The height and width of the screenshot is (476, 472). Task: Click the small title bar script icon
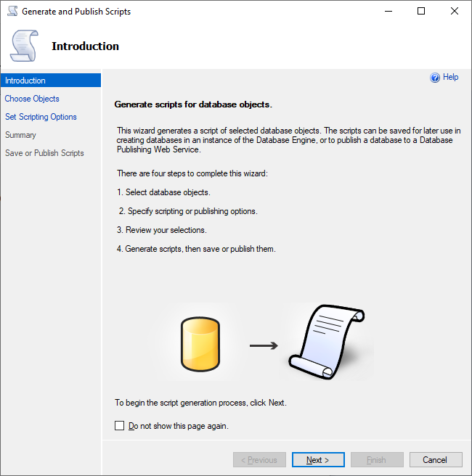[12, 12]
